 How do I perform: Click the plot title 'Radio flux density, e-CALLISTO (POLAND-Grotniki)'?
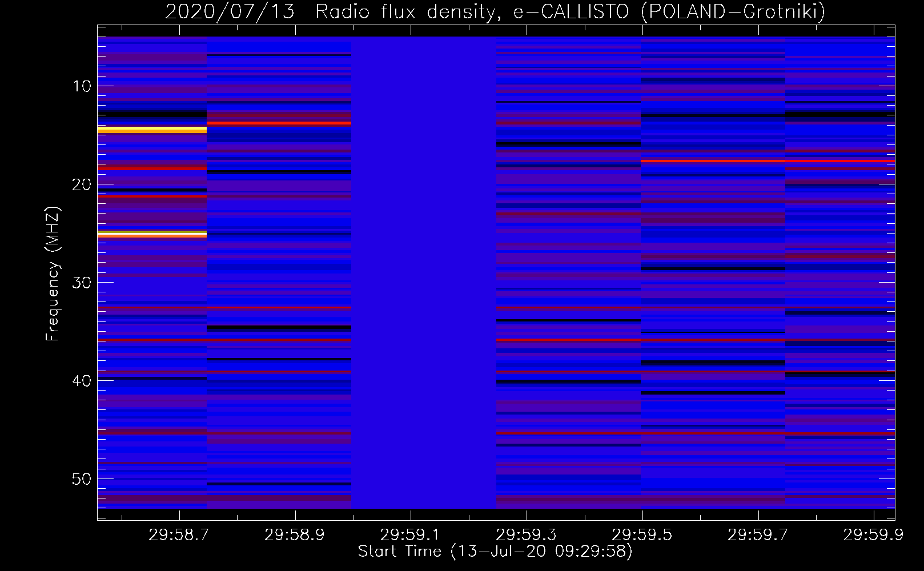tap(570, 11)
